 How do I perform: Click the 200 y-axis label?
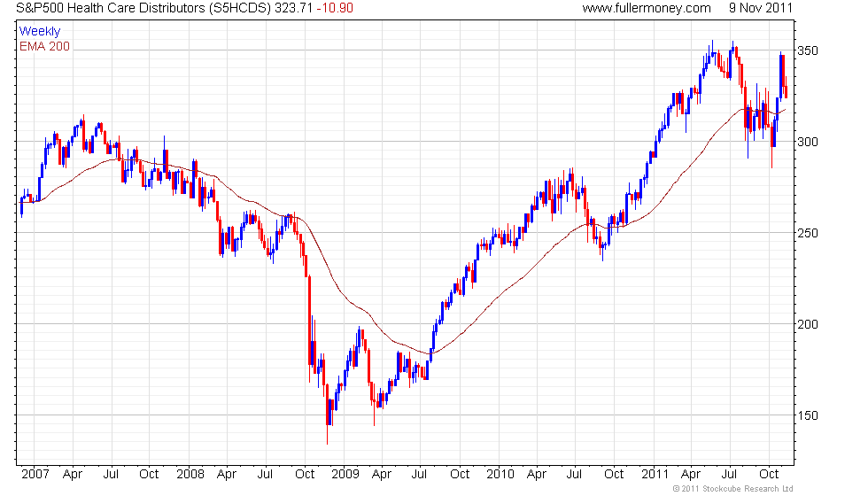807,324
